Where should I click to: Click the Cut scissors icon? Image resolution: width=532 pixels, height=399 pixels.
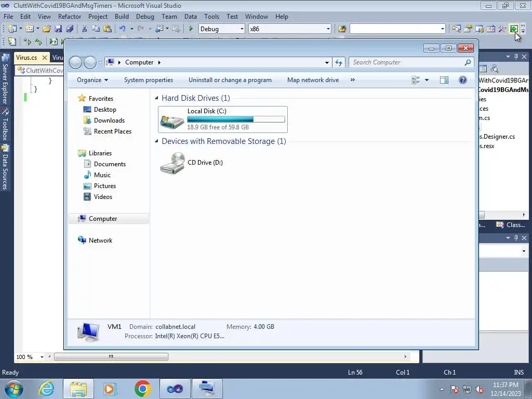pos(85,29)
